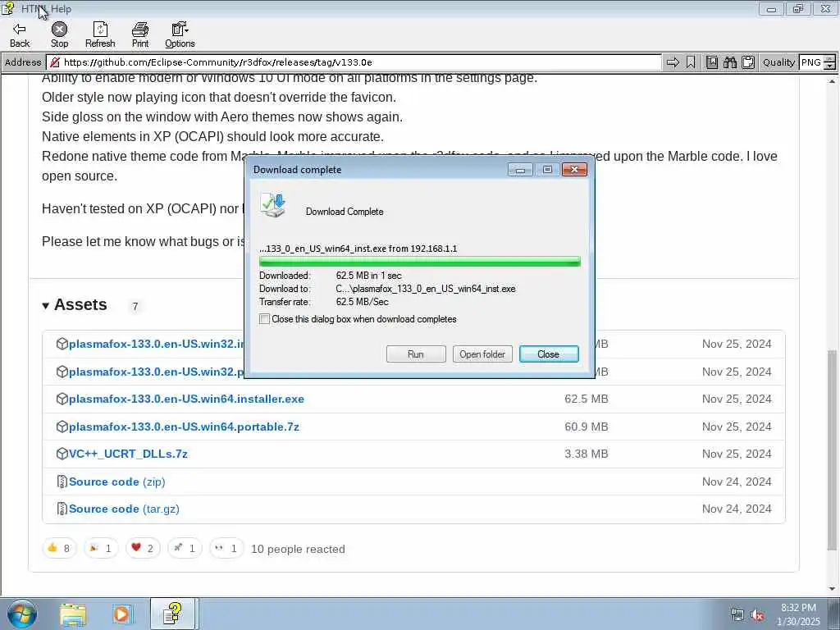Click the rocket reaction

pyautogui.click(x=185, y=548)
